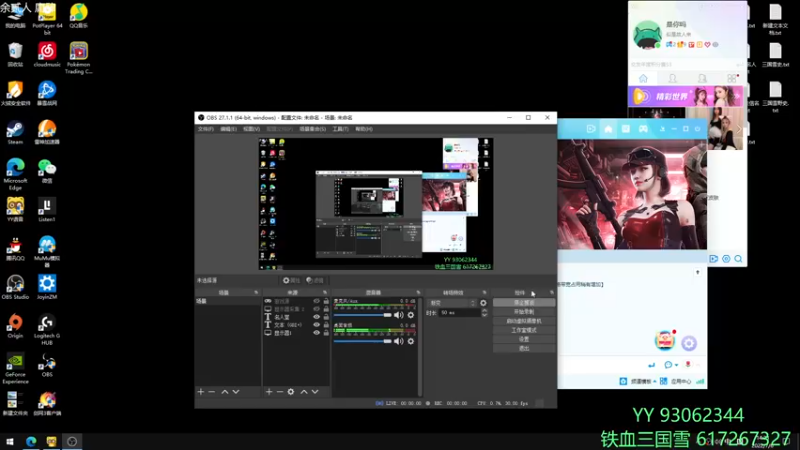This screenshot has width=800, height=450.
Task: Move scene up with the scenes panel arrow
Action: [224, 392]
